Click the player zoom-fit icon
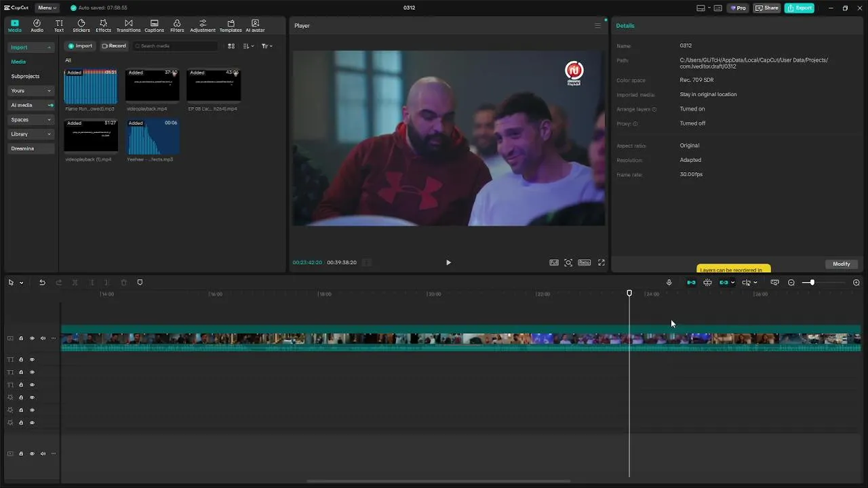Image resolution: width=868 pixels, height=488 pixels. [568, 262]
